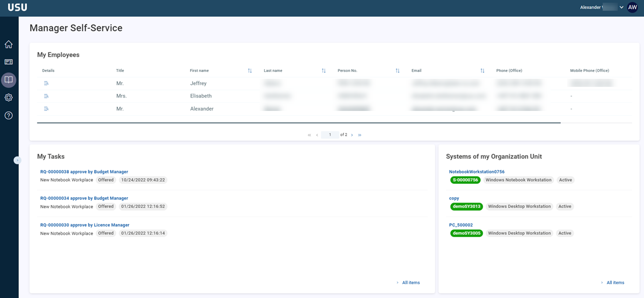Open the Alexander user dropdown chevron
This screenshot has height=298, width=644.
click(621, 8)
